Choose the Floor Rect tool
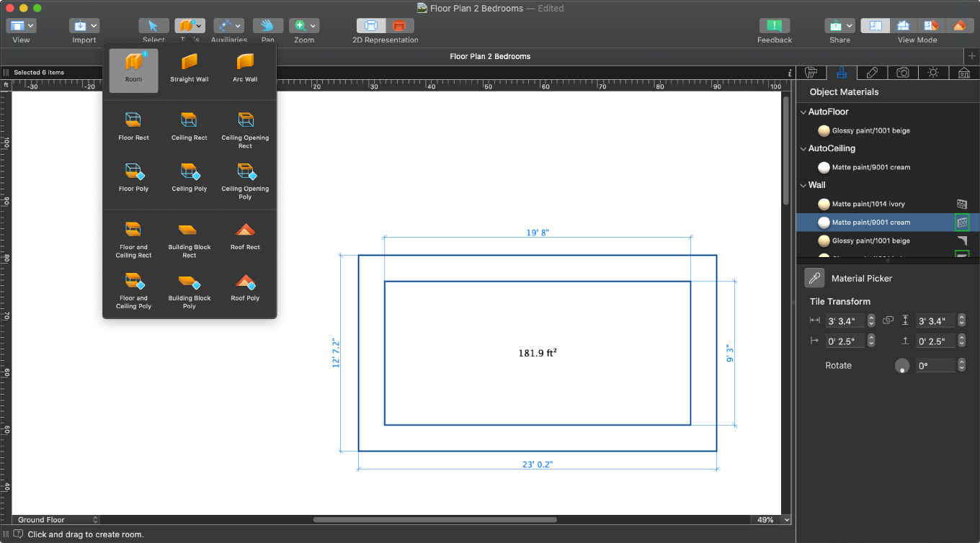Screen dimensions: 980x543 (133, 126)
